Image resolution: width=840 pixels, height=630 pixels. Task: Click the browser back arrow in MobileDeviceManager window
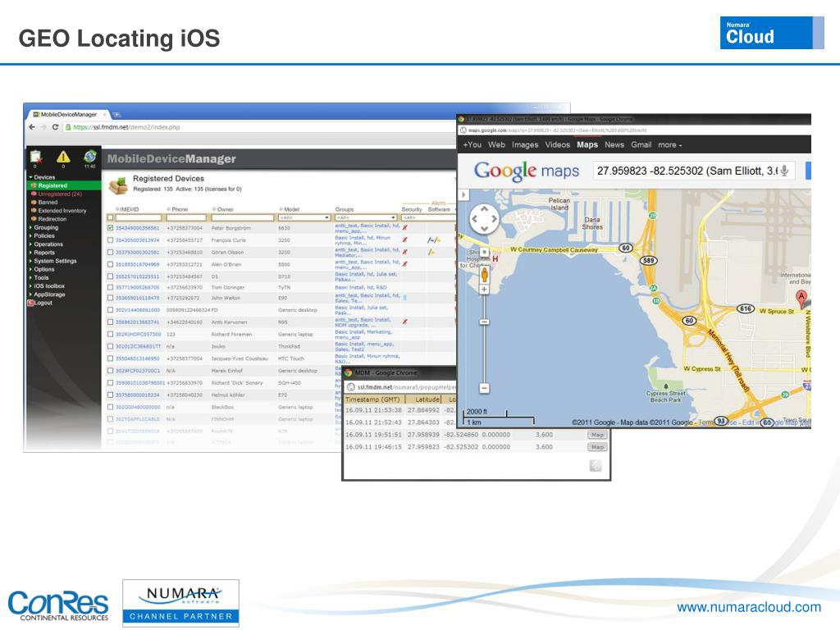(32, 127)
